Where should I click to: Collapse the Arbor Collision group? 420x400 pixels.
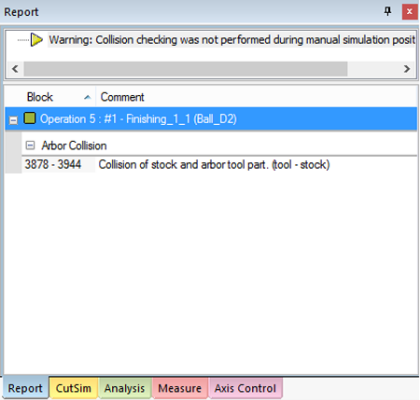coord(30,145)
